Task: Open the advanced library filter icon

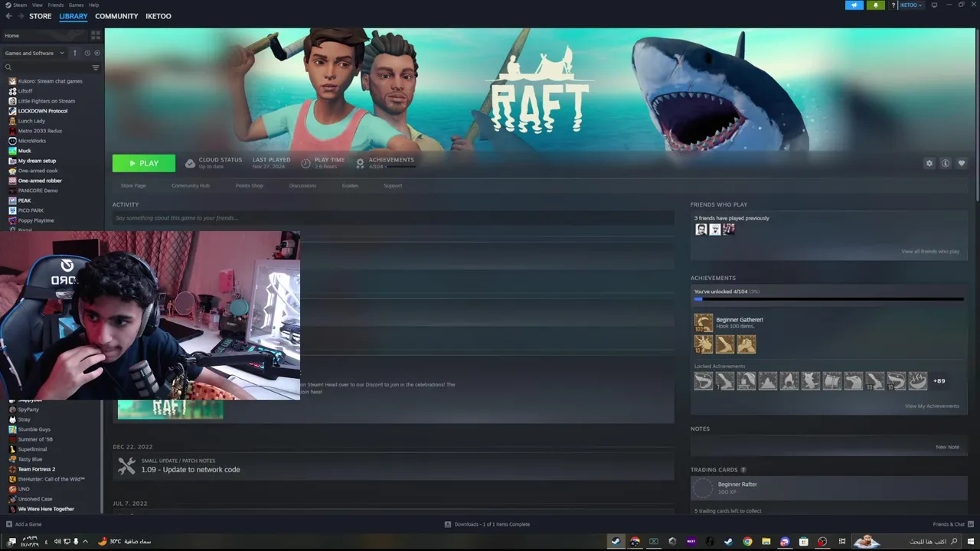Action: 96,67
